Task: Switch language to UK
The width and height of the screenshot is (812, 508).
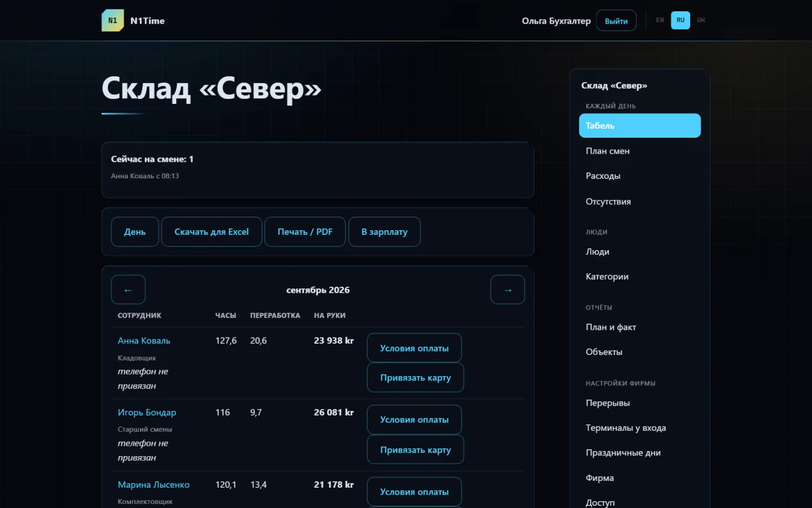Action: coord(701,20)
